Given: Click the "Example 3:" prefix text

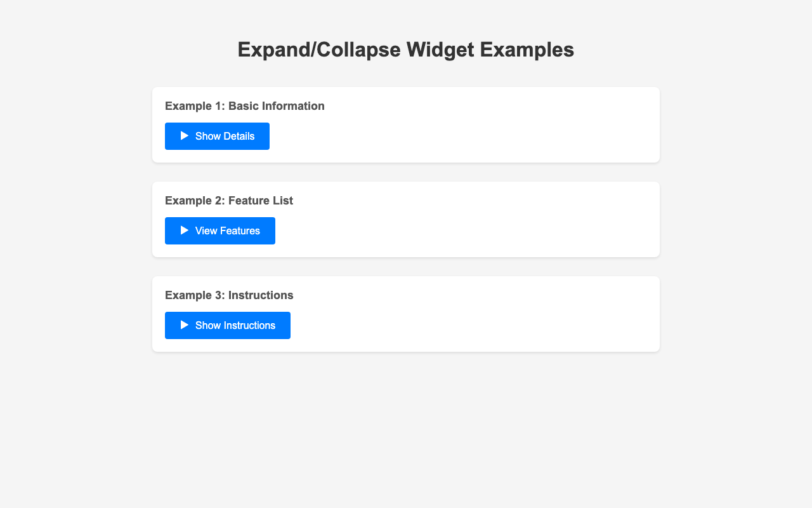Looking at the screenshot, I should pos(195,295).
